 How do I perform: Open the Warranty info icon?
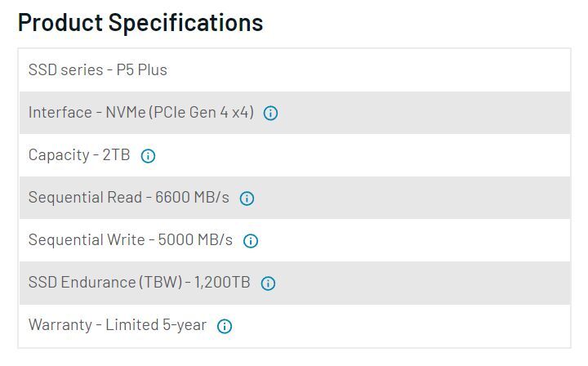[x=225, y=326]
